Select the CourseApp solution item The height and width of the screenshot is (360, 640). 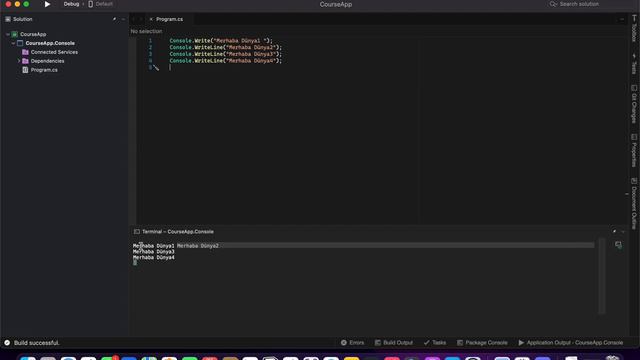[33, 34]
